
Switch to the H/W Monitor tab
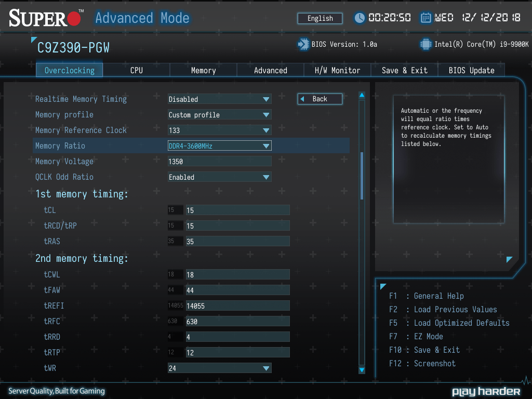[x=337, y=70]
